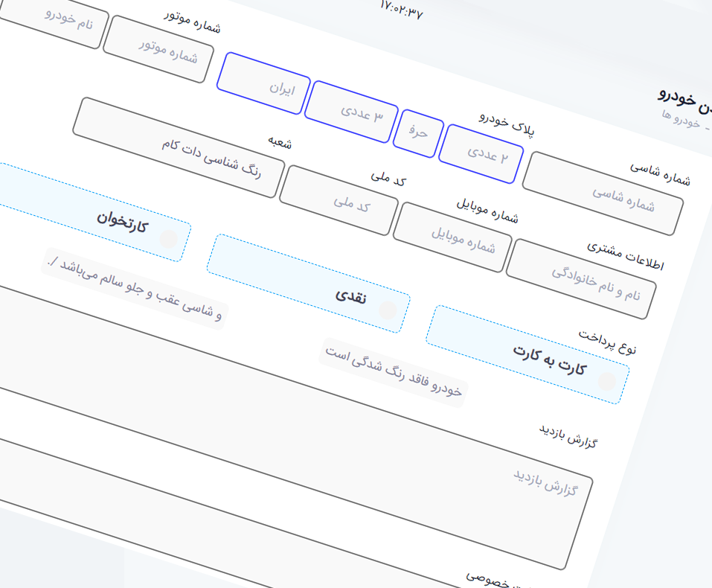
Task: Click the شماره موتور input field
Action: click(158, 49)
